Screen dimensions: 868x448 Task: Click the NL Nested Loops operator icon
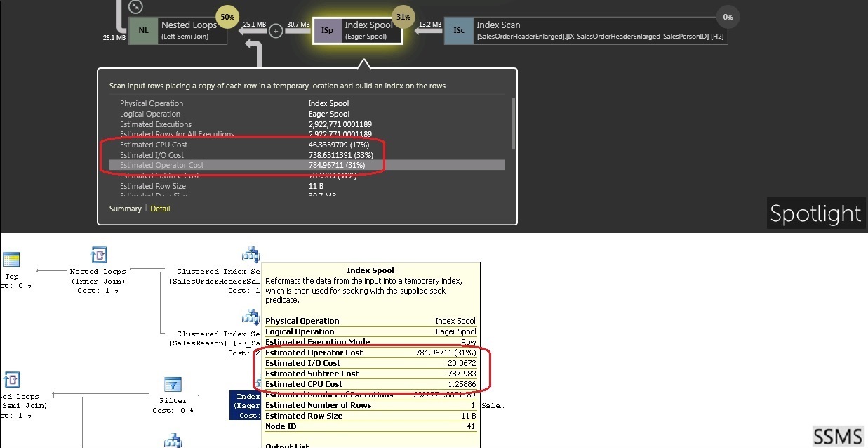143,30
